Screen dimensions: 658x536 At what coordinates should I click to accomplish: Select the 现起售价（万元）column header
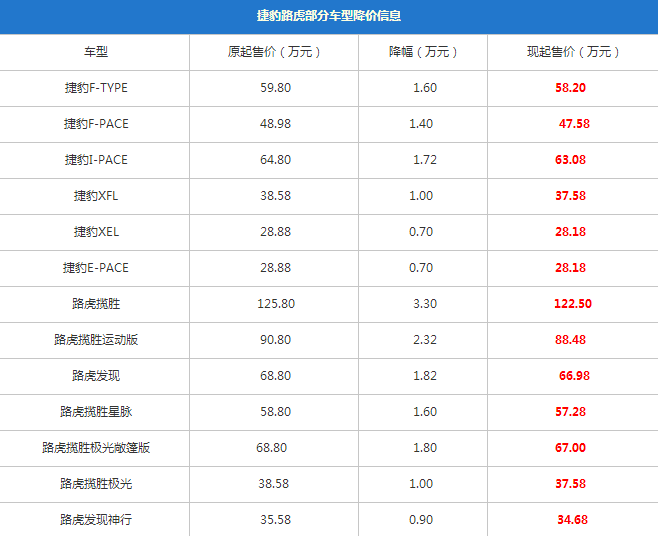click(x=574, y=52)
